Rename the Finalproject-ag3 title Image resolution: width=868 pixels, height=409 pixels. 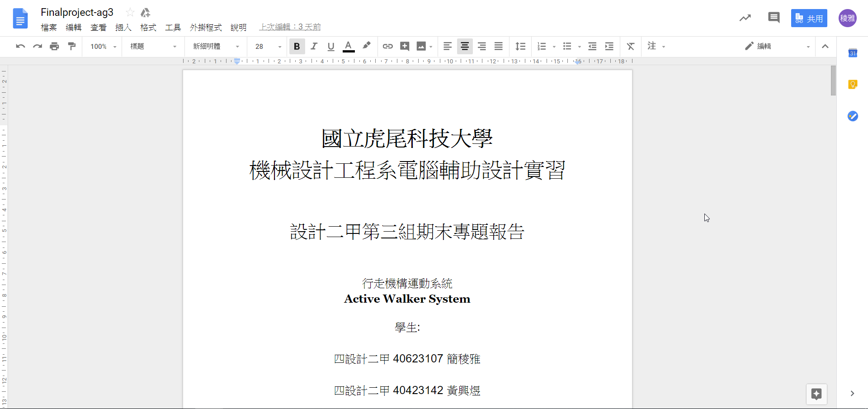(77, 13)
